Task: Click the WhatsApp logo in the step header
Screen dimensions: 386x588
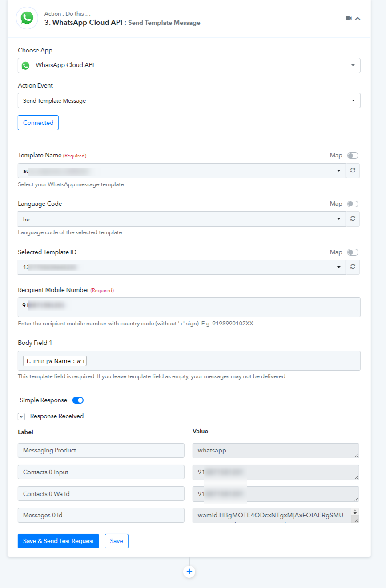Action: click(27, 18)
